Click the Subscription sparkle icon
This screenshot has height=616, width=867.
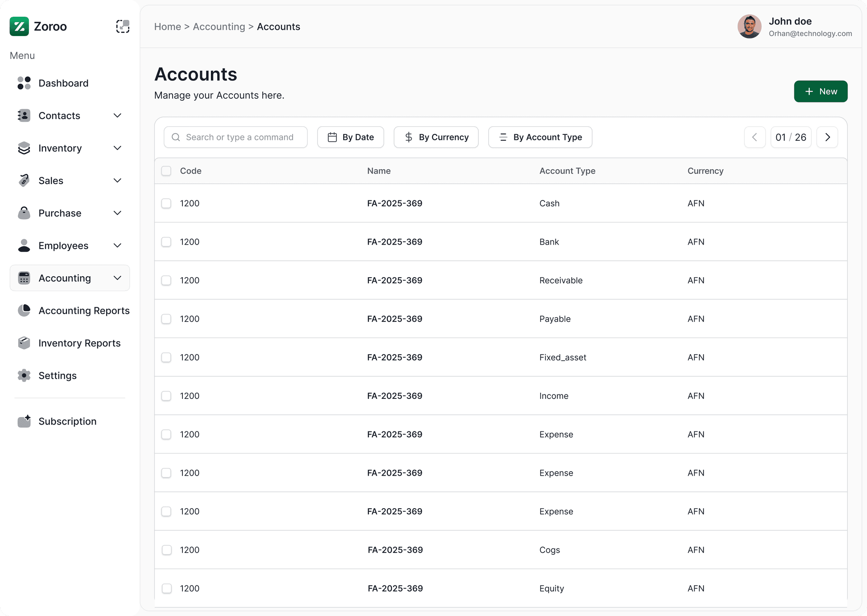click(24, 421)
